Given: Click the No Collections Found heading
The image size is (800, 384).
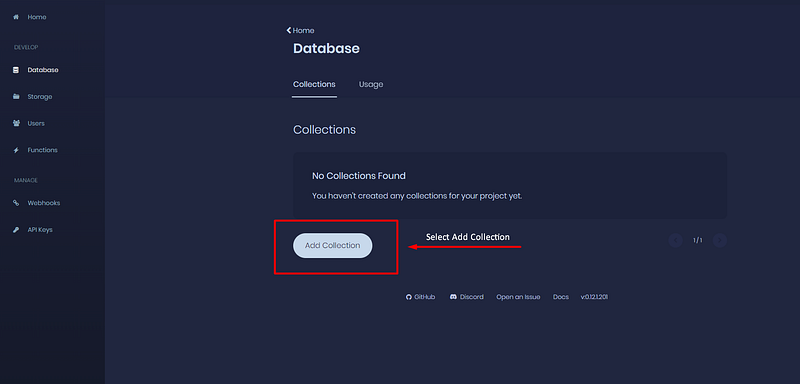Looking at the screenshot, I should (x=359, y=176).
